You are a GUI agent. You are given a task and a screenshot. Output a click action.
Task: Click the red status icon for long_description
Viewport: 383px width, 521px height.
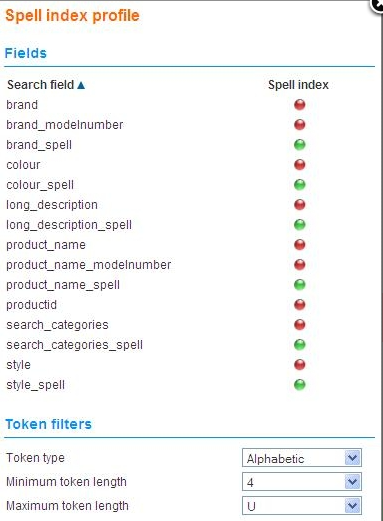(x=299, y=205)
